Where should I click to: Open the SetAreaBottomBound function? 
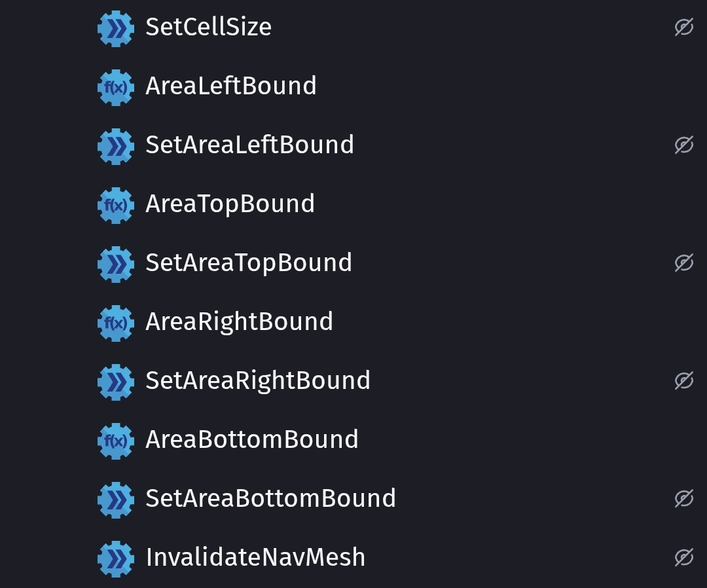coord(270,498)
